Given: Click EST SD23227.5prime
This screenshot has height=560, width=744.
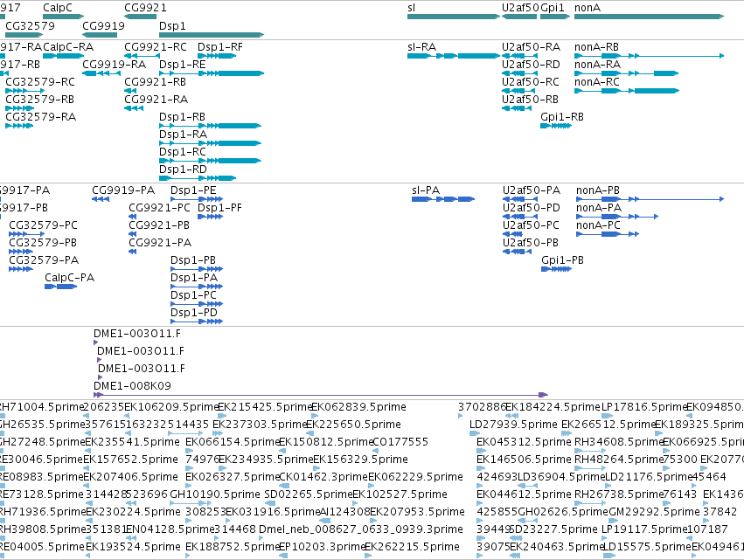Looking at the screenshot, I should pyautogui.click(x=553, y=529).
